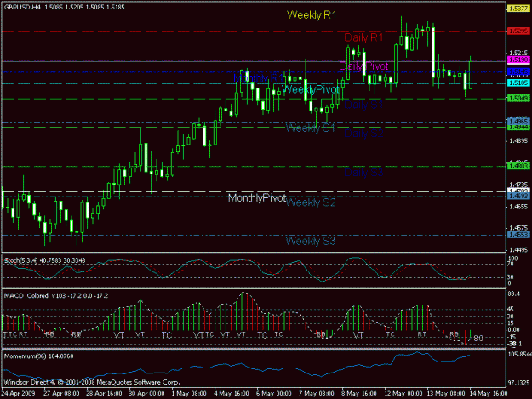
Task: Click the 28 Apr 16:00 time label
Action: coord(104,394)
